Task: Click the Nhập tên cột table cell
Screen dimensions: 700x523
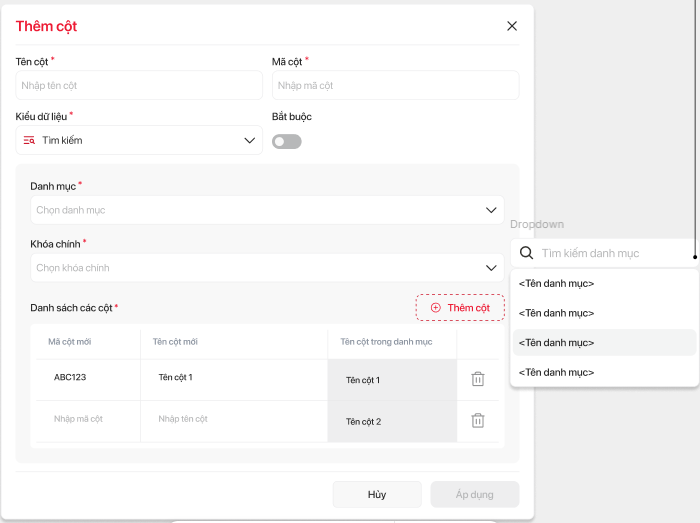Action: tap(183, 419)
